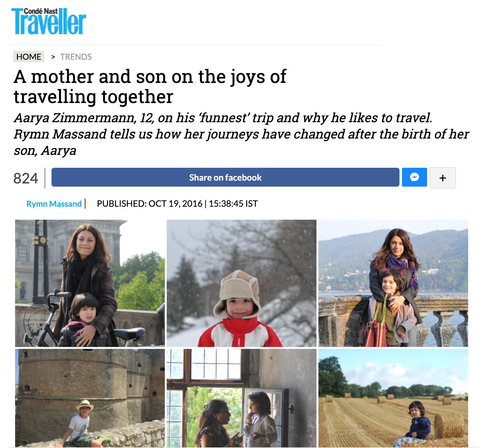Screen dimensions: 483x448
Task: Open author Rymn Massand's page
Action: point(54,204)
